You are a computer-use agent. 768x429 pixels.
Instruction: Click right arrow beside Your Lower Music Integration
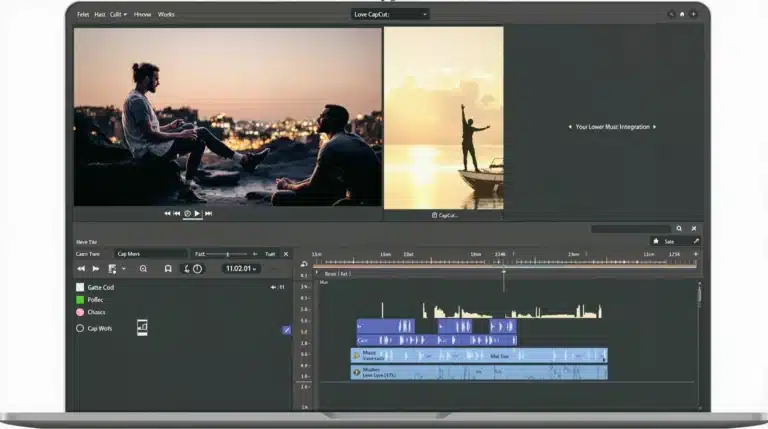(654, 127)
